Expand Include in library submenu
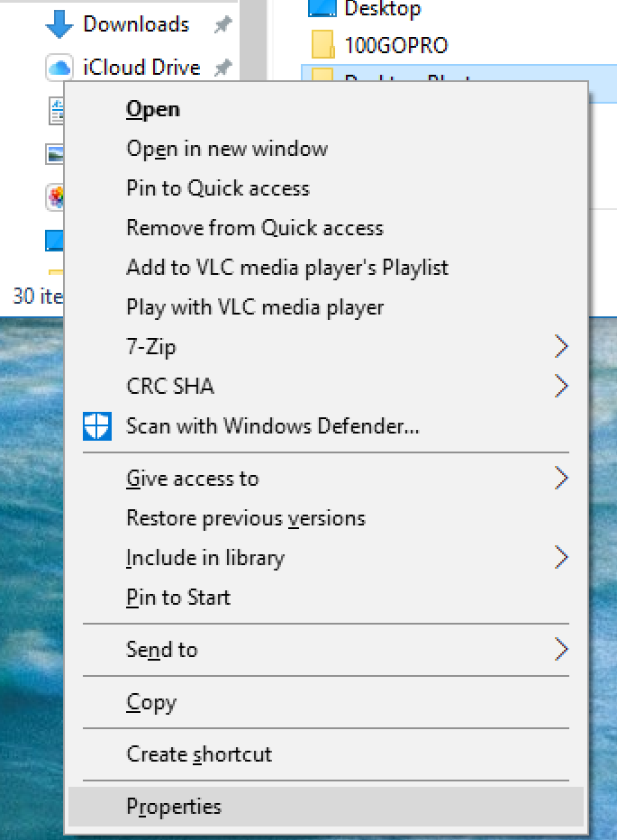Screen dimensions: 617x840 click(x=326, y=558)
